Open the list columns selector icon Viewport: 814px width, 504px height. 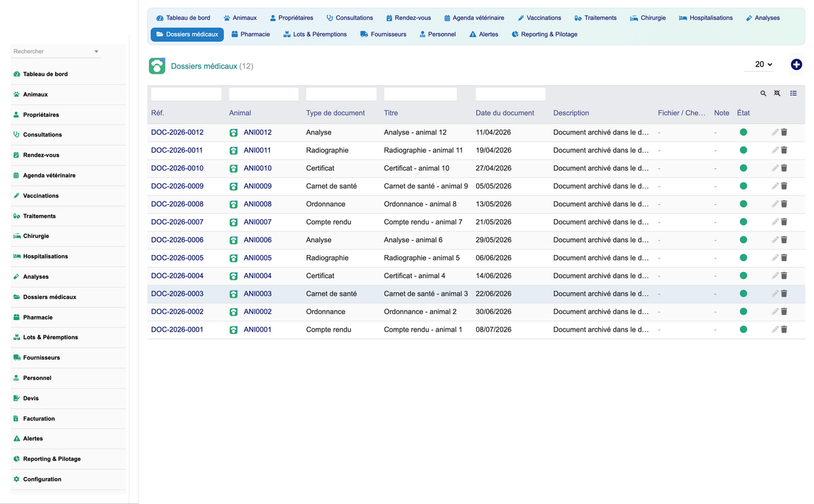794,94
